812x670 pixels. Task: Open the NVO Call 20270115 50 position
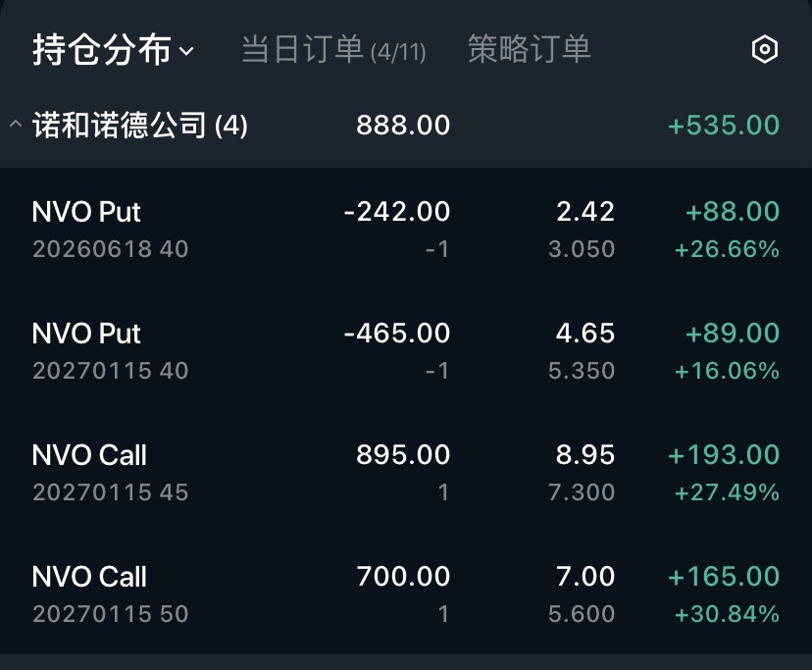coord(110,593)
